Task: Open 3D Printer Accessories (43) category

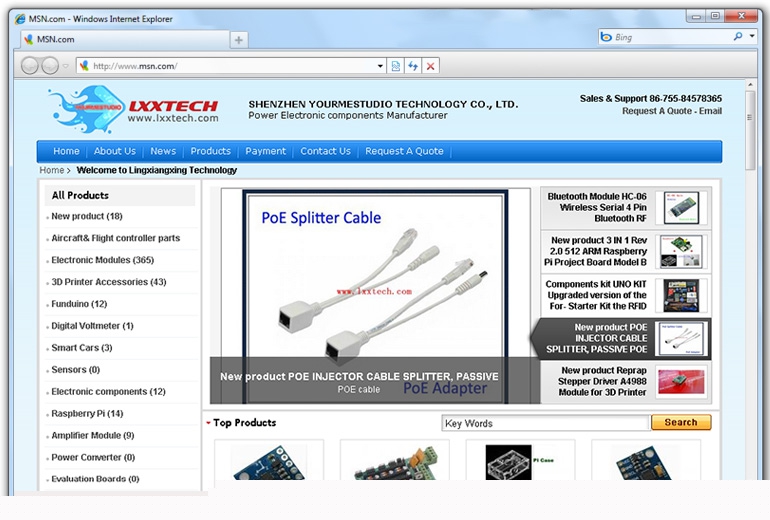Action: [109, 282]
